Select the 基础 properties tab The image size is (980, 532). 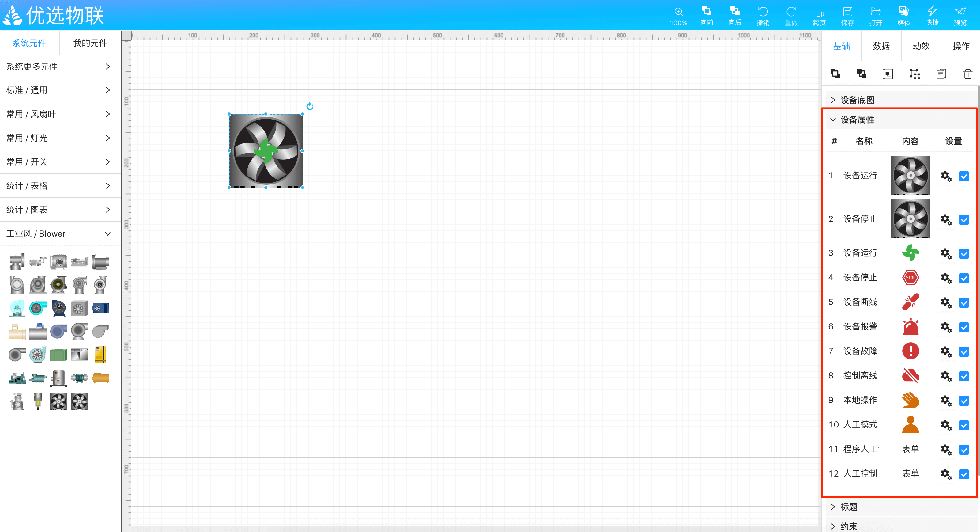[841, 46]
